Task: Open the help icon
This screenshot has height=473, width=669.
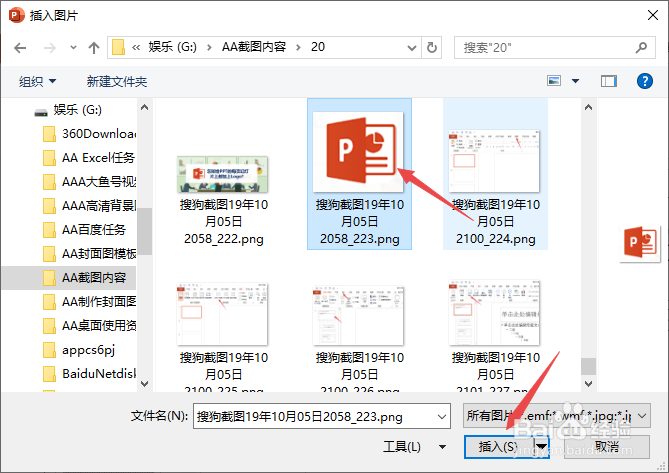Action: [x=645, y=81]
